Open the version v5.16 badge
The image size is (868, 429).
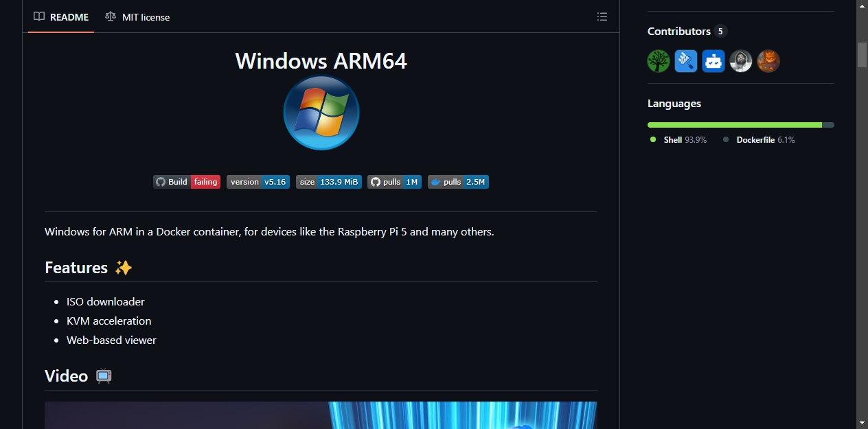pyautogui.click(x=258, y=182)
